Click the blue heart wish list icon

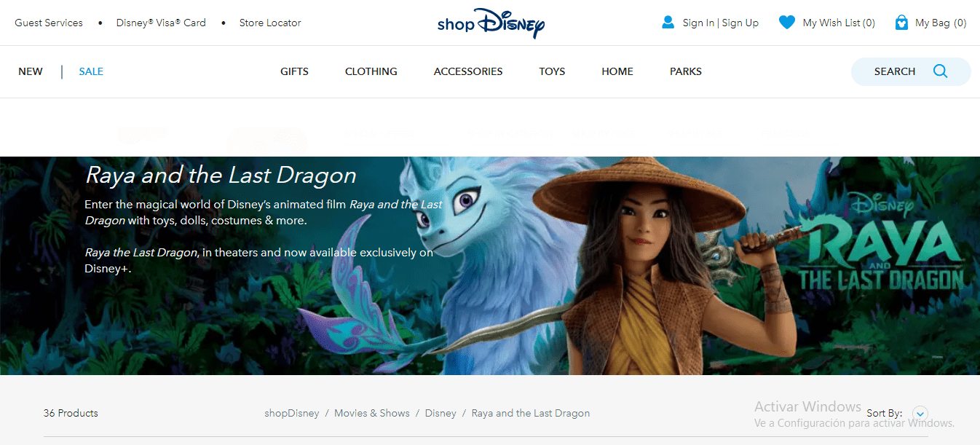[786, 23]
